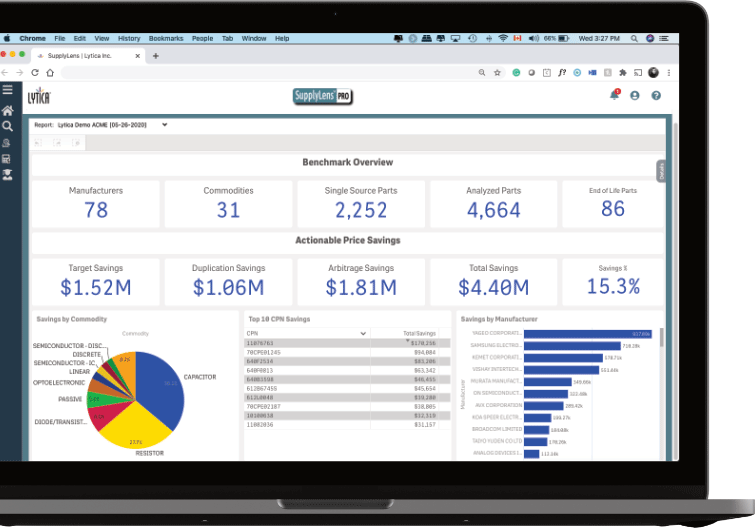Open the View menu
Viewport: 756px width, 528px height.
pyautogui.click(x=102, y=38)
